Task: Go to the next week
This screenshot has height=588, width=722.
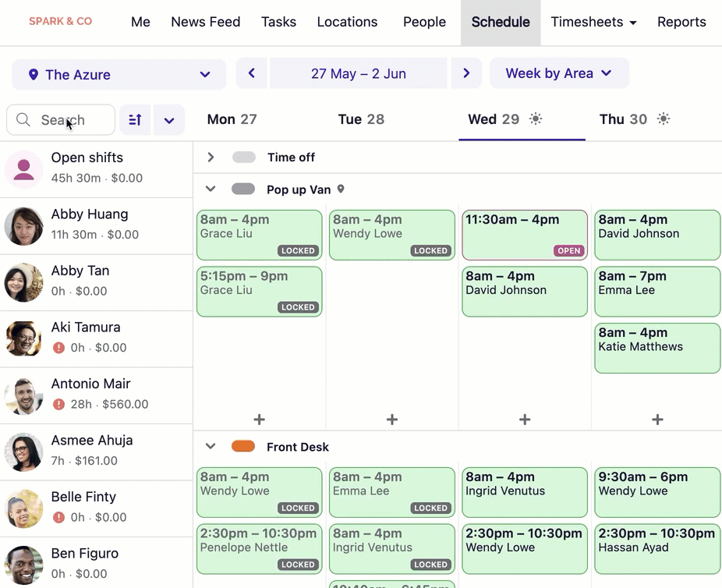Action: pyautogui.click(x=466, y=73)
